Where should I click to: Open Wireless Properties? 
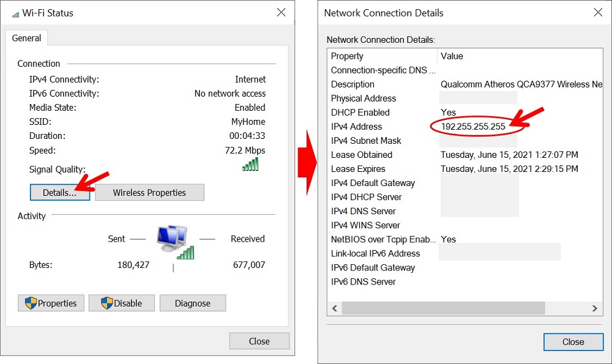click(x=149, y=192)
